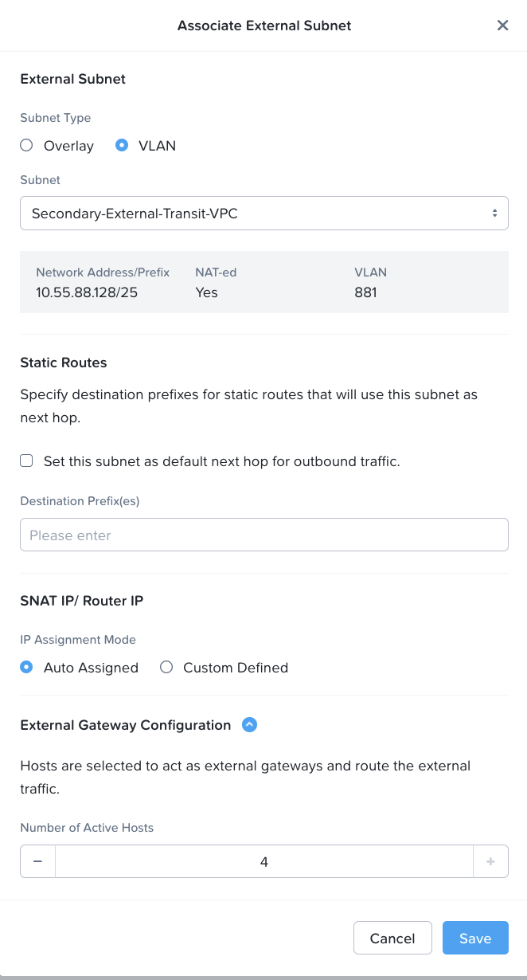Click the 10.55.88.128/25 network address value
The height and width of the screenshot is (980, 527).
click(87, 292)
